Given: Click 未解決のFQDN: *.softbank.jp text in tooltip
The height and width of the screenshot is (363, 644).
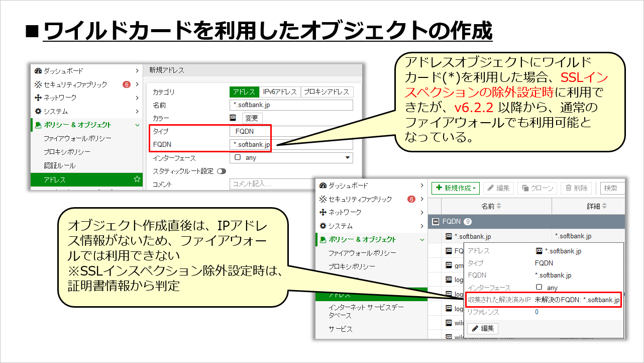Looking at the screenshot, I should (577, 300).
